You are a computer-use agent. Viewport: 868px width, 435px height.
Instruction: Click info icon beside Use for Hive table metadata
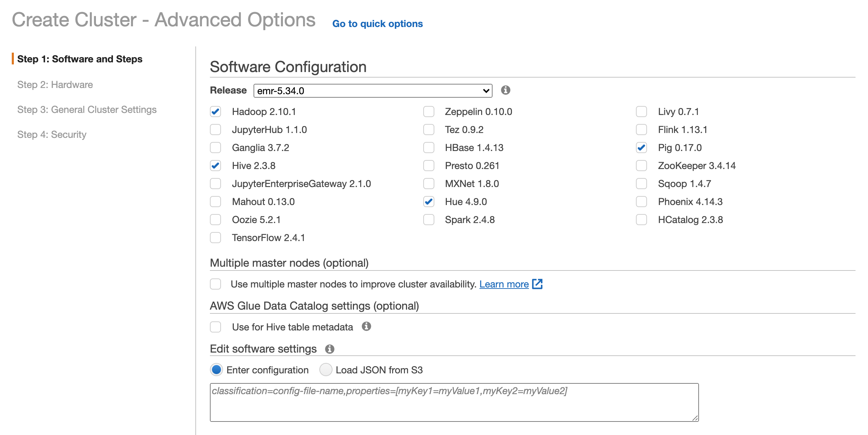(x=366, y=326)
